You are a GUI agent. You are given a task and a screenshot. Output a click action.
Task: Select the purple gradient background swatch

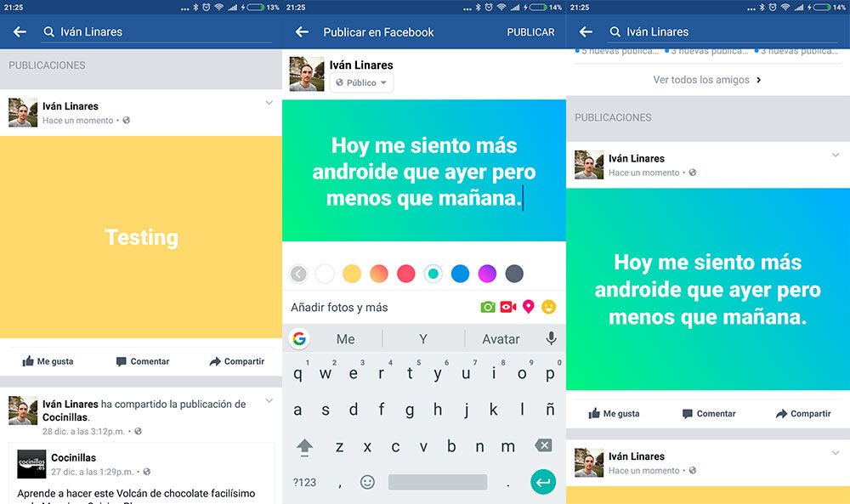[487, 274]
